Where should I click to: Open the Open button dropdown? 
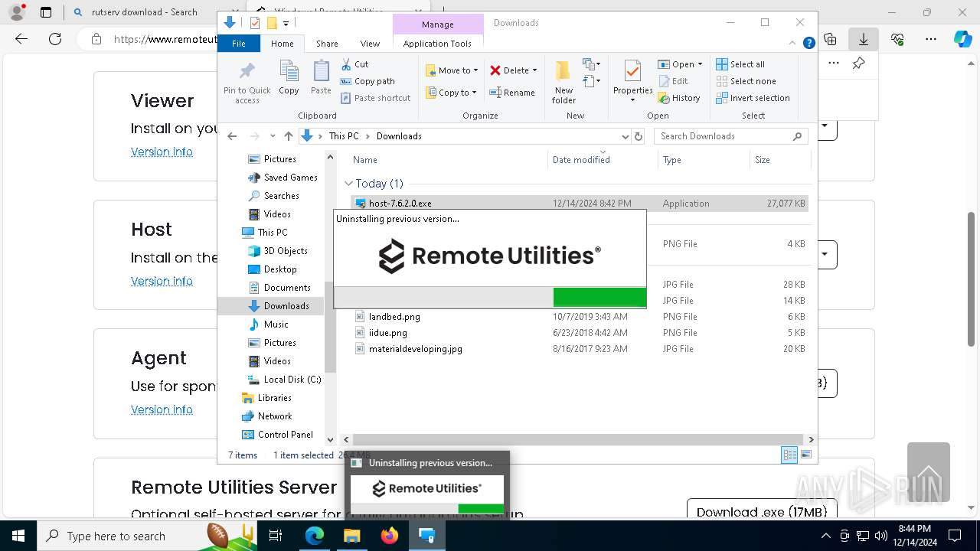point(700,64)
